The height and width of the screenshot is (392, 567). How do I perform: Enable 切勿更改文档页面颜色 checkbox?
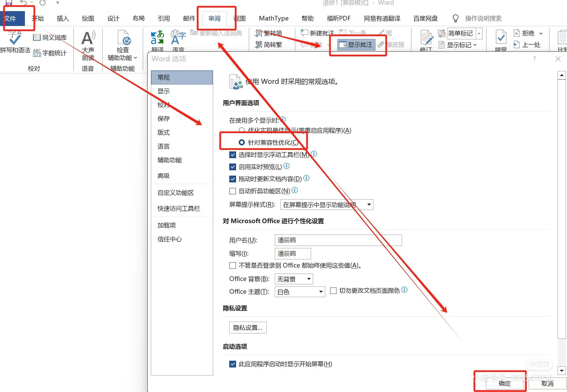click(x=333, y=291)
